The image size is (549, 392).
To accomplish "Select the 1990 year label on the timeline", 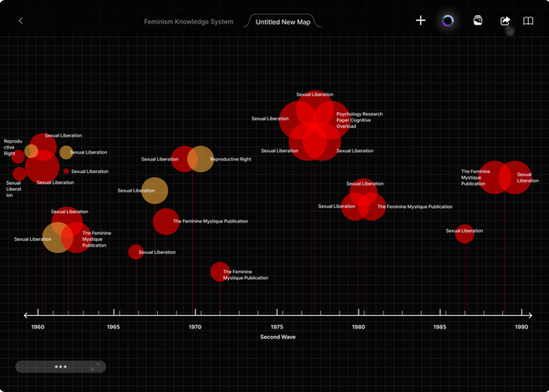I will pyautogui.click(x=521, y=327).
